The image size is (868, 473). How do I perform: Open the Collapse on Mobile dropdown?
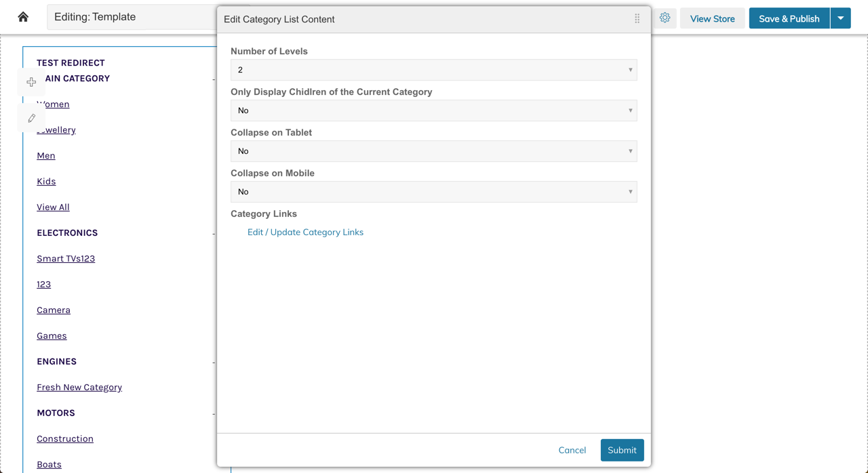pos(434,192)
